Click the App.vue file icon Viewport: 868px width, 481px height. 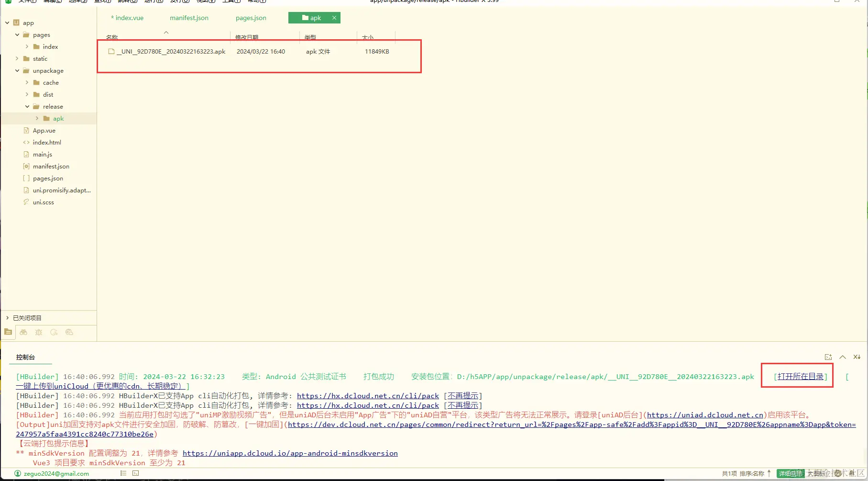26,130
